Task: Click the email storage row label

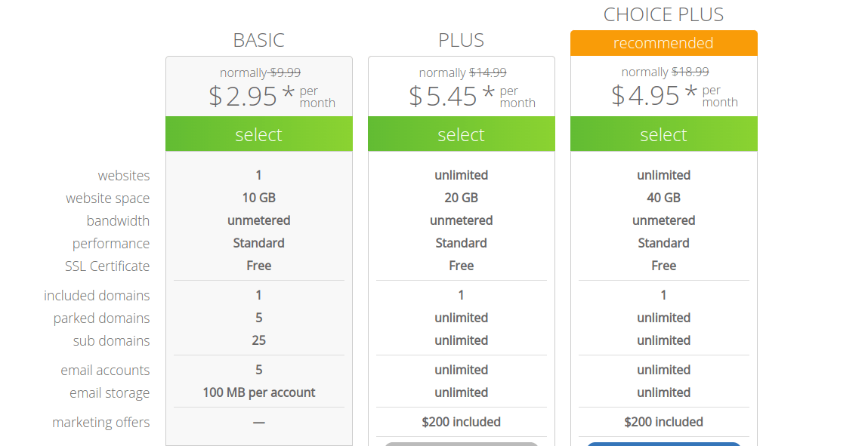Action: [110, 392]
